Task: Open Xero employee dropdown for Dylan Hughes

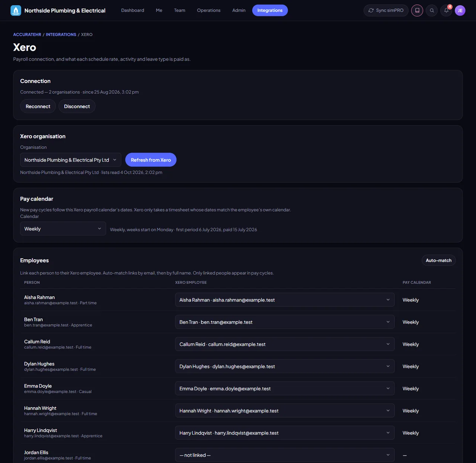Action: pos(285,366)
